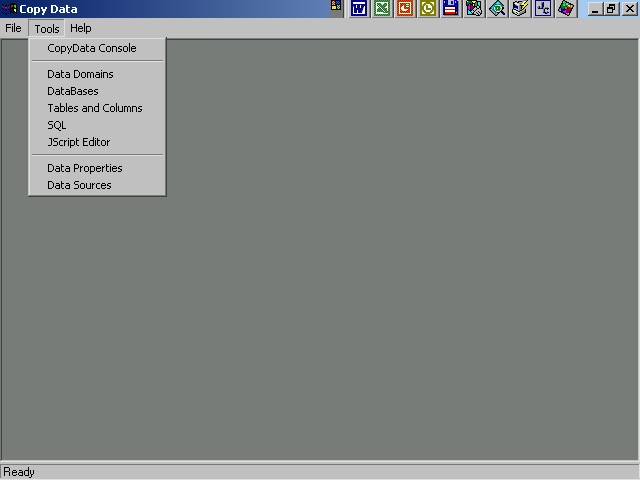Click the JC shortcut icon
This screenshot has width=640, height=480.
click(x=543, y=9)
